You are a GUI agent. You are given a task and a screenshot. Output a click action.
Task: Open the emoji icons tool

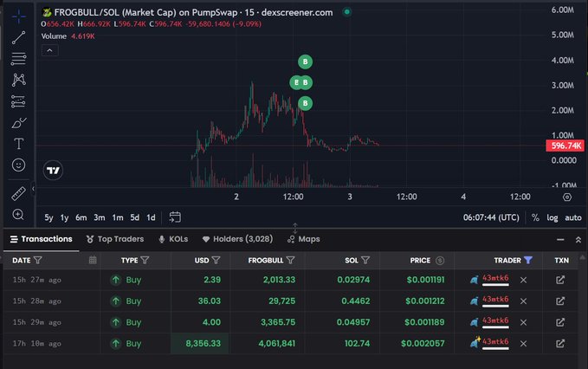tap(18, 165)
